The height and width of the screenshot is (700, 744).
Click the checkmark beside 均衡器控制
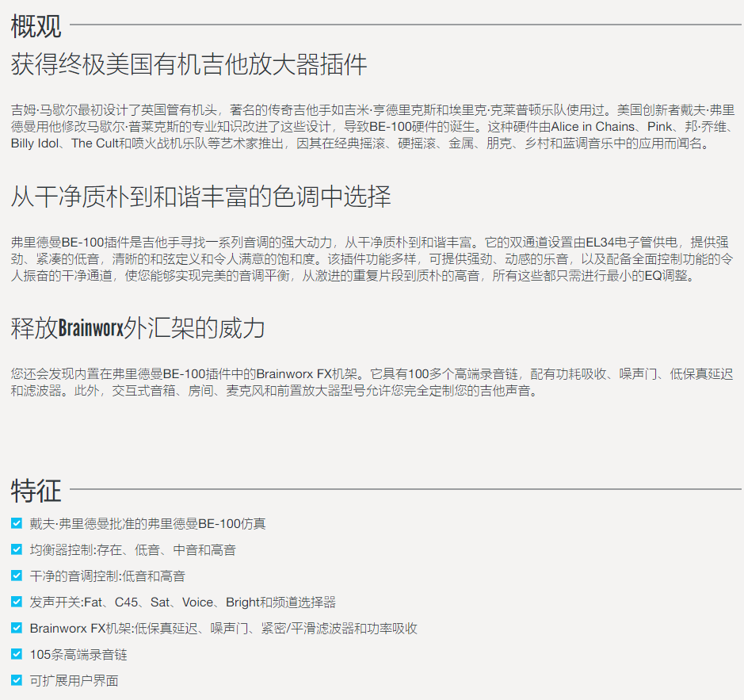click(17, 549)
